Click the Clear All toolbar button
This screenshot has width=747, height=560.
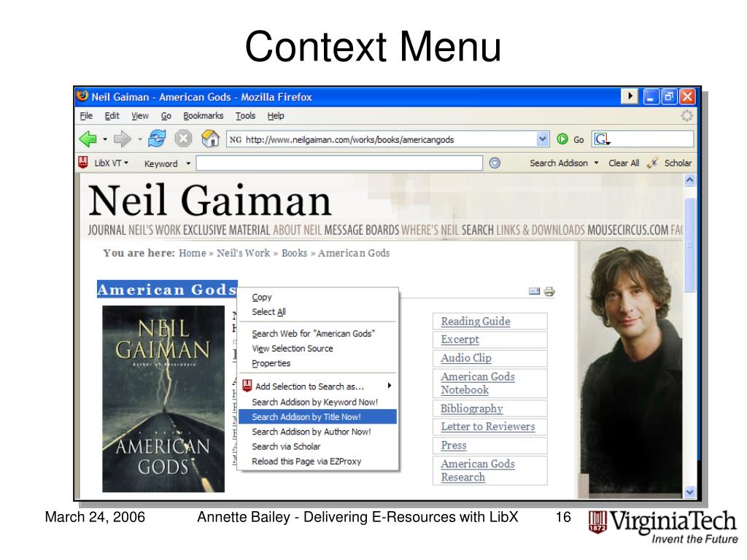[x=624, y=163]
